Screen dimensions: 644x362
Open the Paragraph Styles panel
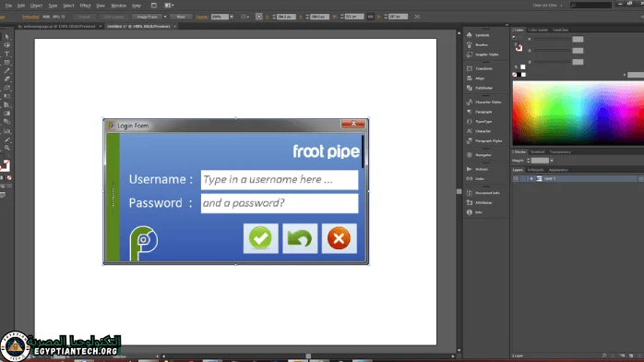pos(488,141)
